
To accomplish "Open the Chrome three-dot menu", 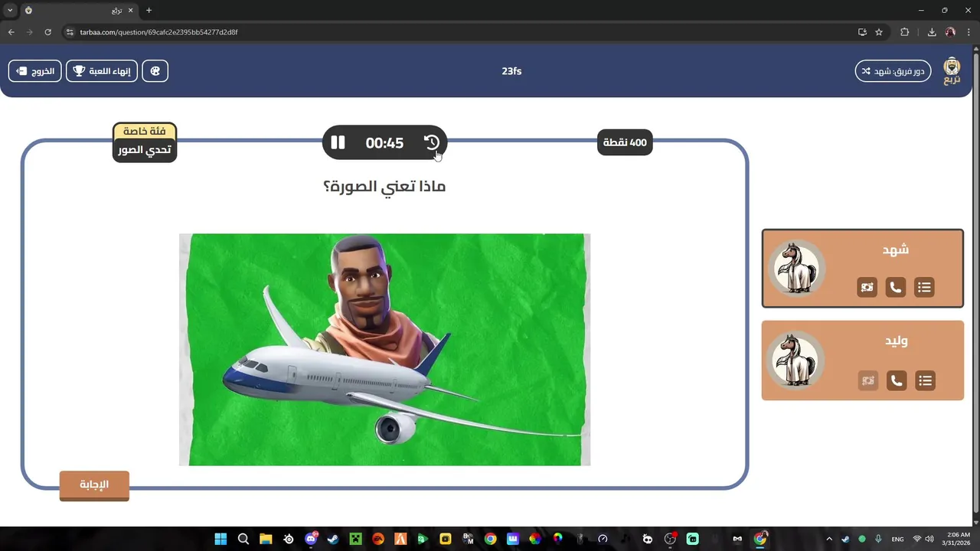I will [x=969, y=32].
